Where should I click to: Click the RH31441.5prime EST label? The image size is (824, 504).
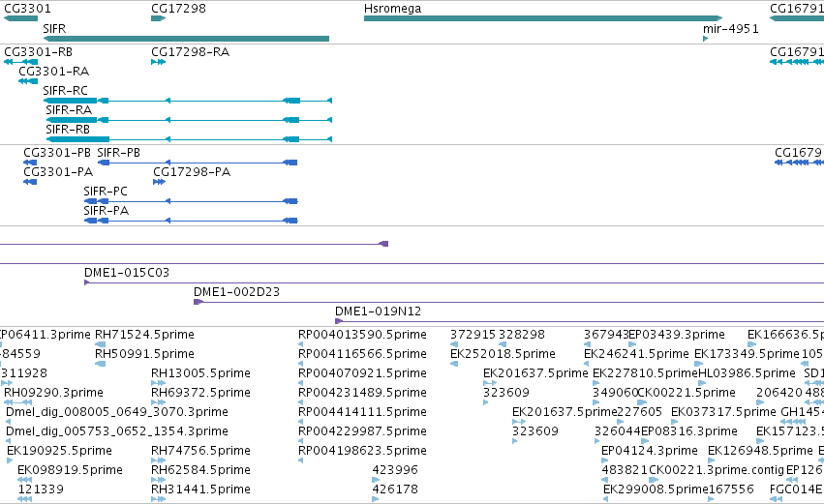(x=200, y=489)
